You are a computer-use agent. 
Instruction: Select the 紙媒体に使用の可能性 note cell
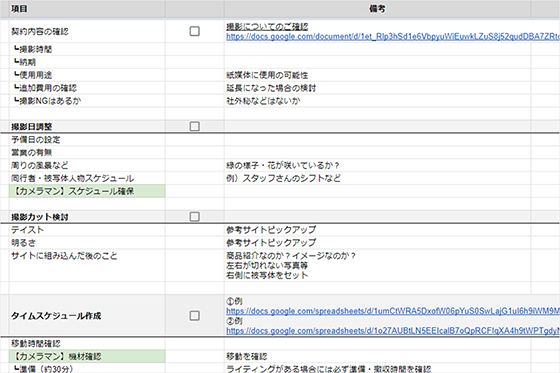(377, 75)
